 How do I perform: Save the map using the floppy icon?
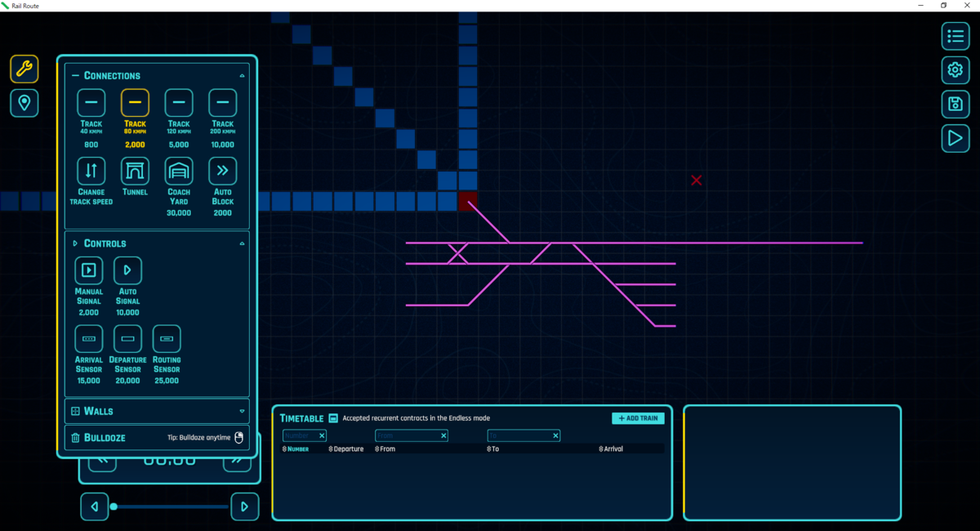(x=955, y=104)
